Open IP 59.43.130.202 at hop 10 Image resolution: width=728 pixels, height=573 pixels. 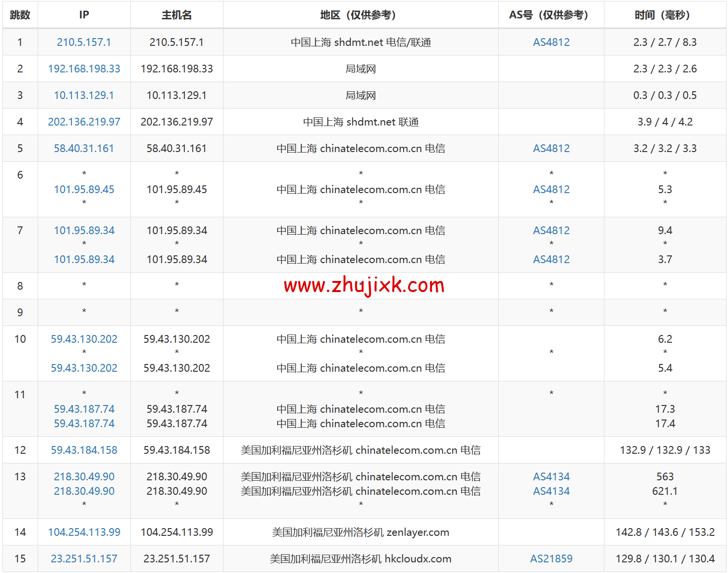pyautogui.click(x=84, y=339)
